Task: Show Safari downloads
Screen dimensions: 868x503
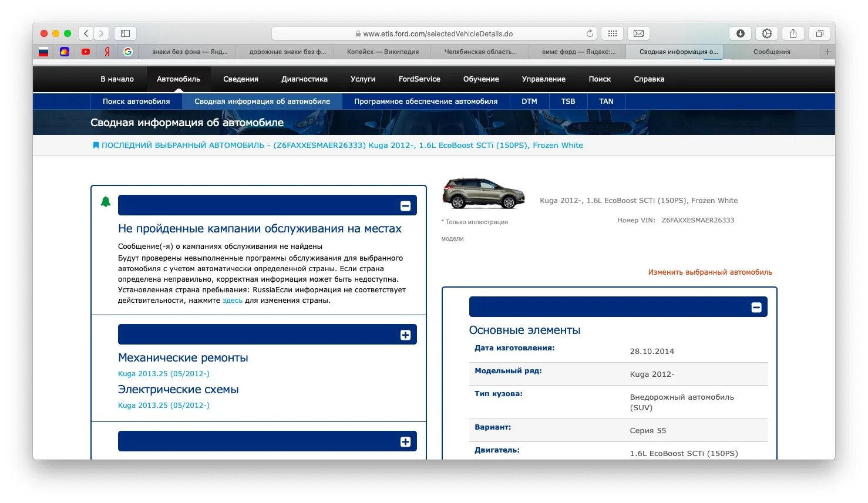Action: pyautogui.click(x=740, y=33)
